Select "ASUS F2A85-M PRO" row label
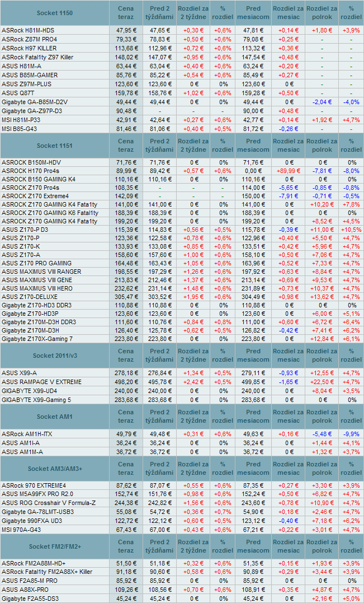The image size is (364, 603). point(30,580)
